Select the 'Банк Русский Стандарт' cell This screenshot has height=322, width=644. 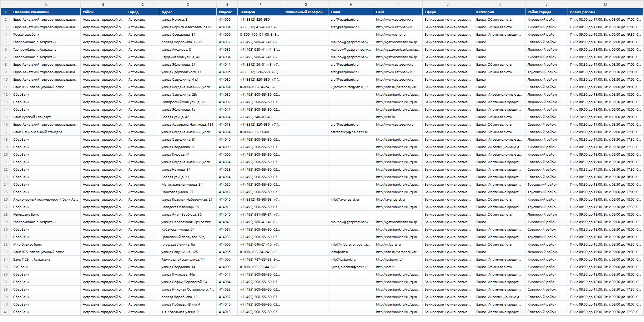point(46,117)
